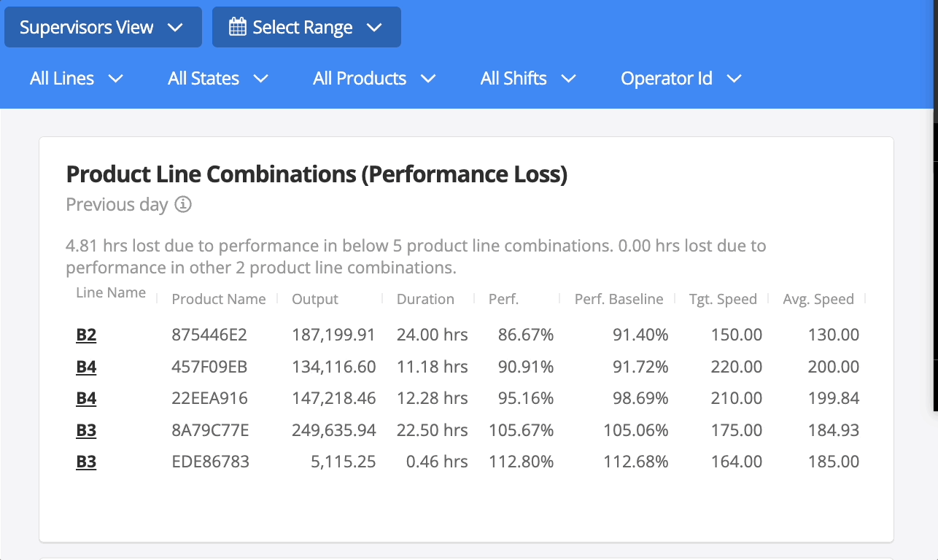Screen dimensions: 938x560
Task: Click the info icon beside Previous day
Action: [184, 204]
